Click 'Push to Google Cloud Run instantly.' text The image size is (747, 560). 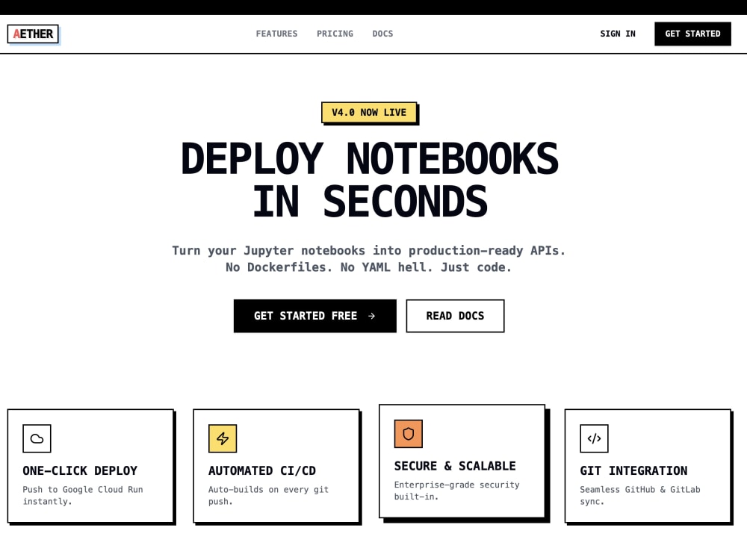coord(83,495)
